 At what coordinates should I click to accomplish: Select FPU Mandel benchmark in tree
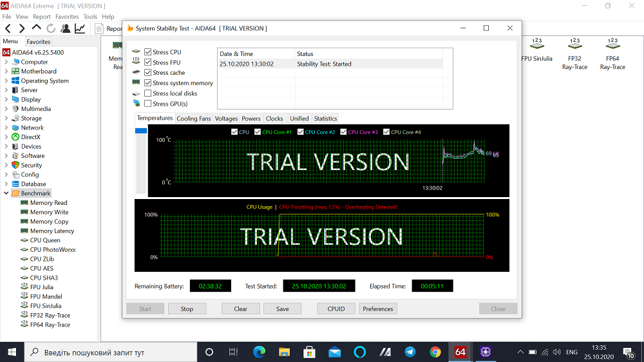pos(46,297)
